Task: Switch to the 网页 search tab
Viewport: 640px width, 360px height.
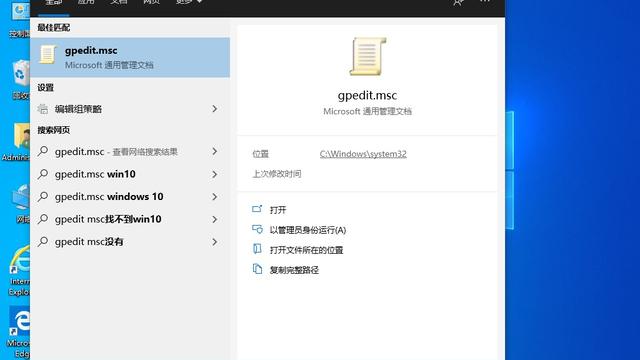Action: pyautogui.click(x=151, y=3)
